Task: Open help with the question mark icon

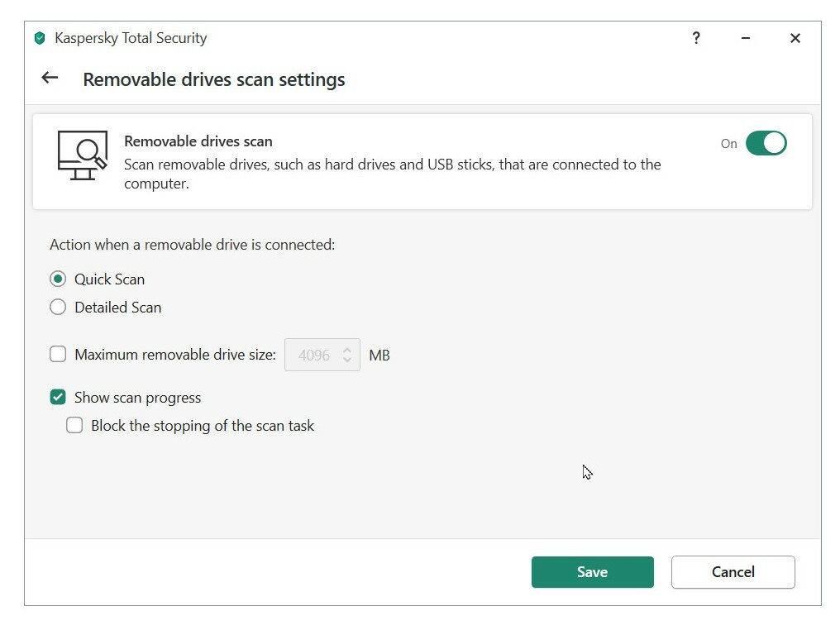Action: click(696, 38)
